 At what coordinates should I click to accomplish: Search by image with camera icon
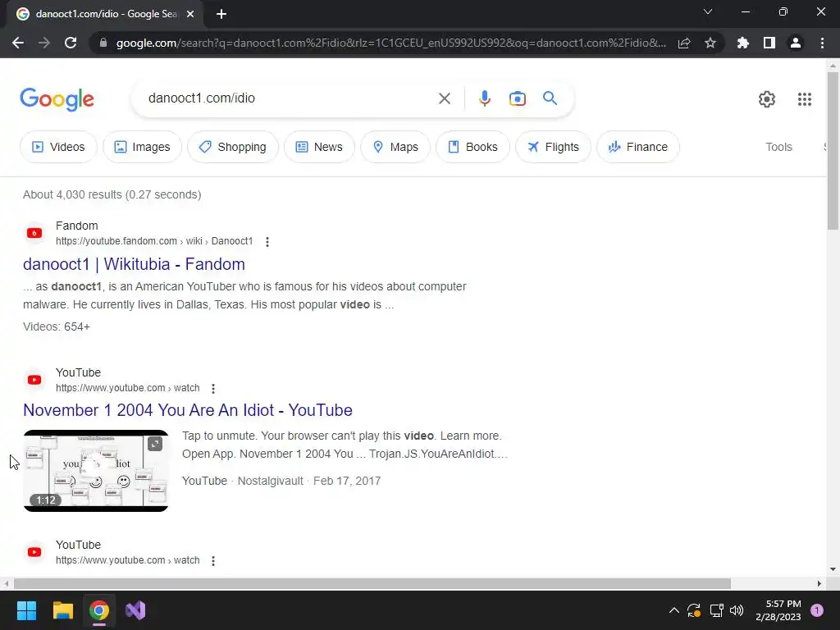click(x=518, y=98)
